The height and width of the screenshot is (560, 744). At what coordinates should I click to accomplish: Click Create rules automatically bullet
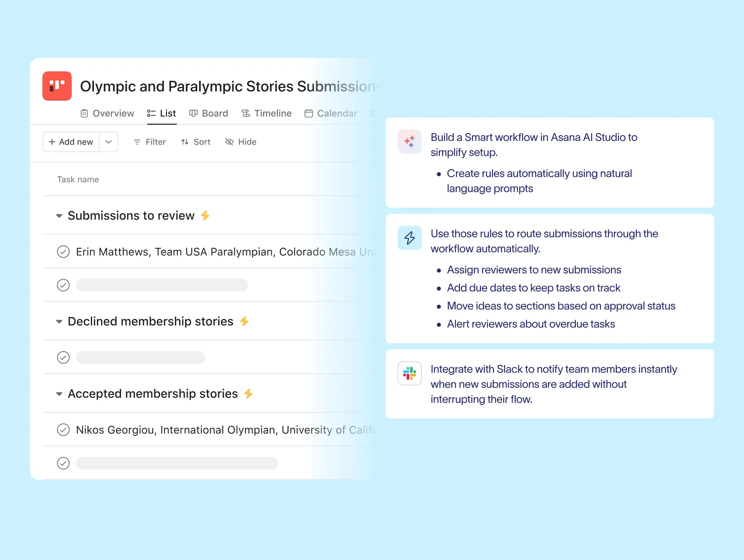point(539,181)
